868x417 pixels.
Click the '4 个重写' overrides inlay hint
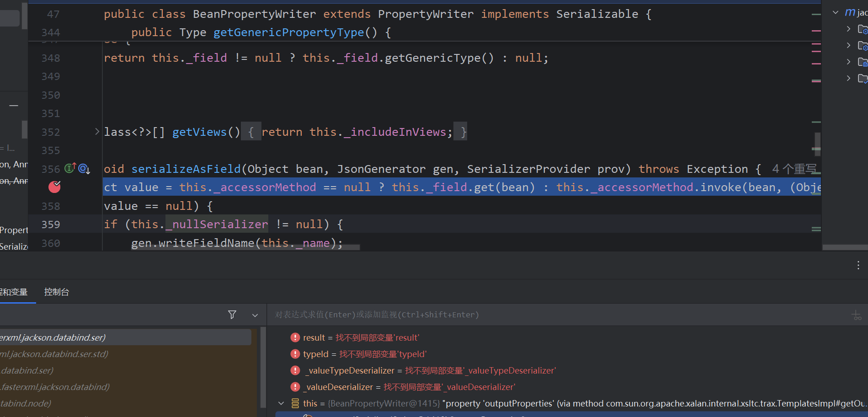click(x=794, y=169)
